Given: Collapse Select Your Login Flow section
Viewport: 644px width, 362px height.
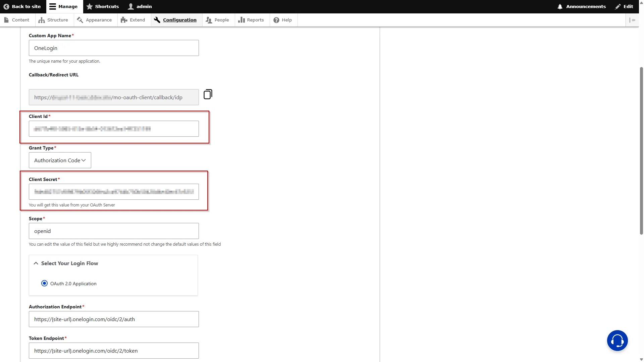Looking at the screenshot, I should click(x=66, y=263).
